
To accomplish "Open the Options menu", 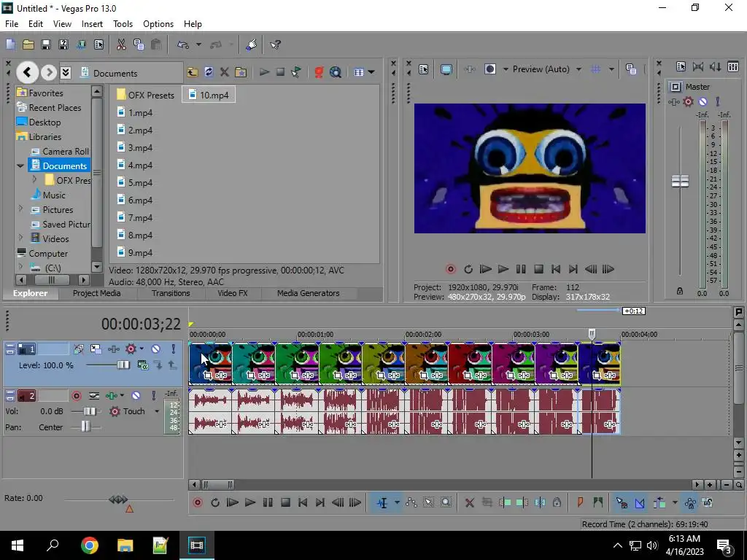I will coord(158,24).
